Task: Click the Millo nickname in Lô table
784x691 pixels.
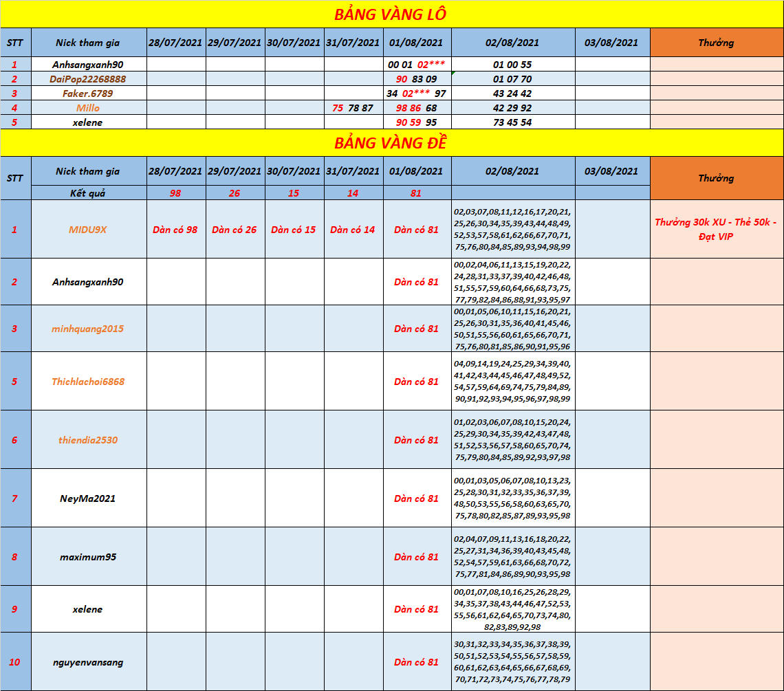Action: [x=88, y=108]
